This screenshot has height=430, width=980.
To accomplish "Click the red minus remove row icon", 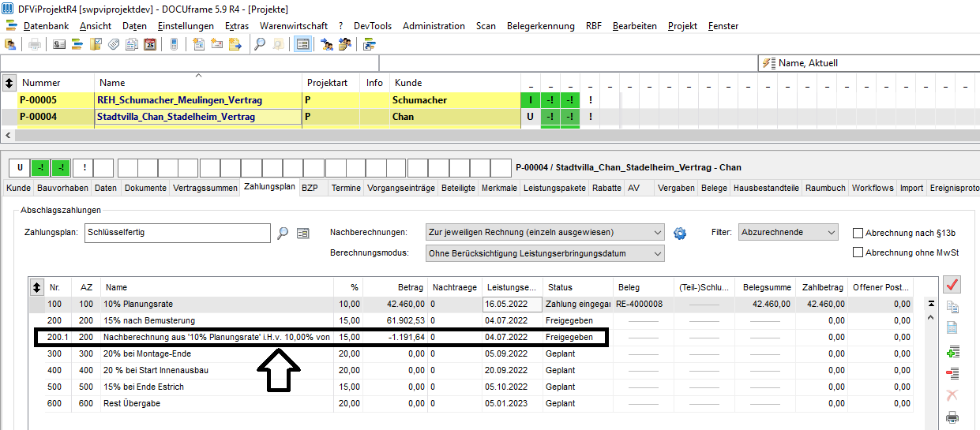I will tap(952, 373).
